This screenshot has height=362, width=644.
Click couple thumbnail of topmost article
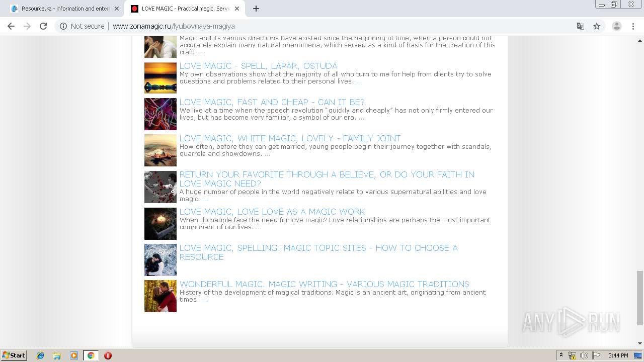point(160,47)
